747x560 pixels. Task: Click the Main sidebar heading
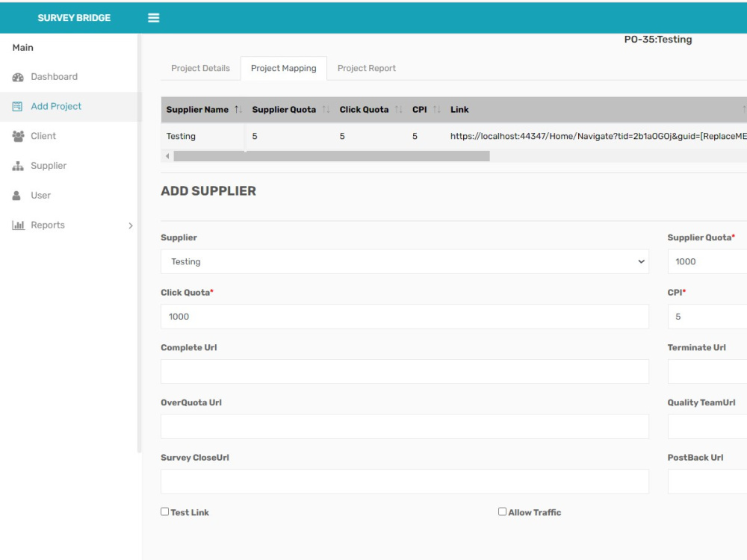coord(23,47)
